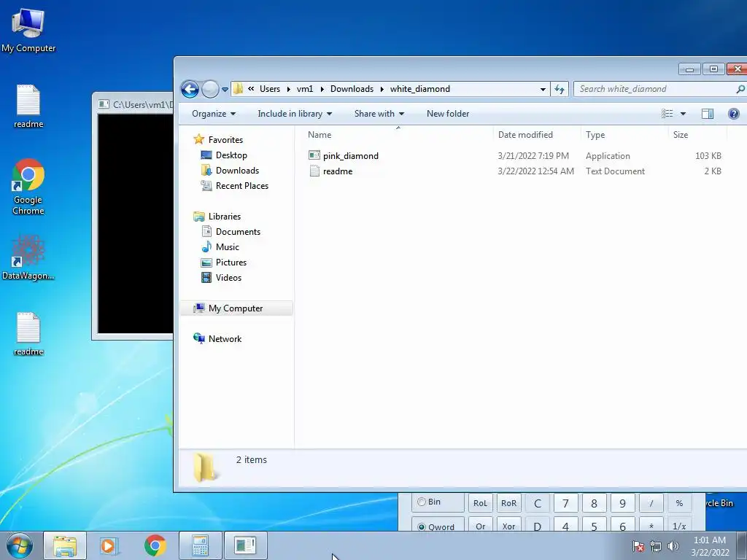This screenshot has height=560, width=747.
Task: Open network status tray icon
Action: pos(656,546)
